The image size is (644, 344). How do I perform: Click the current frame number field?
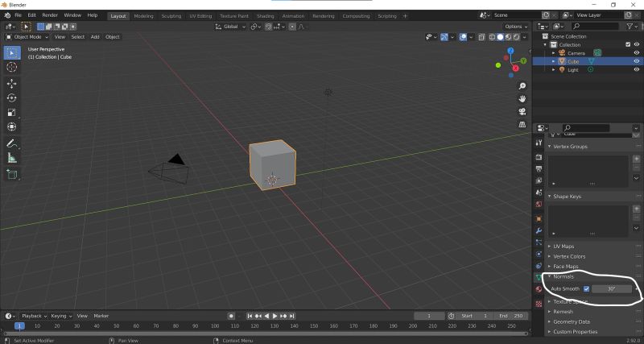[429, 316]
